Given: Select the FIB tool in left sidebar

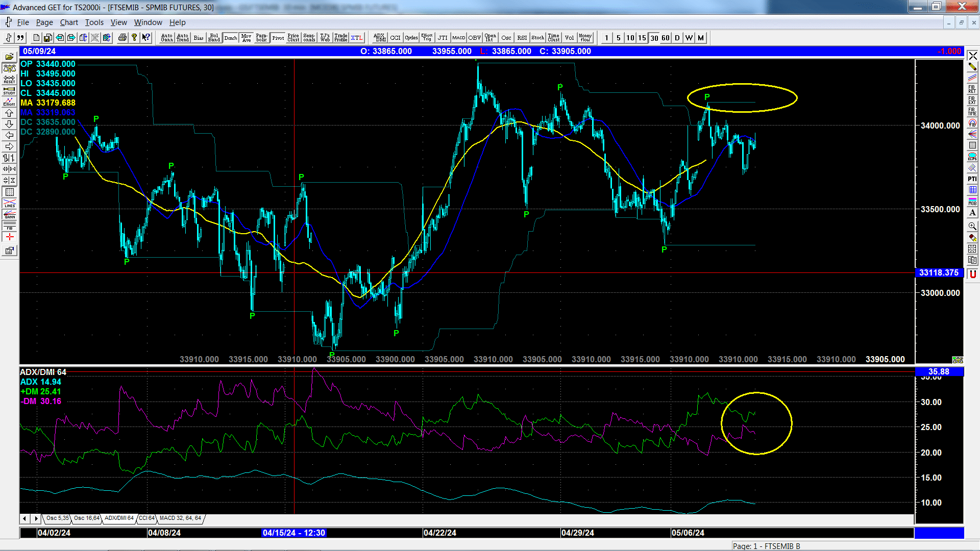Looking at the screenshot, I should coord(9,226).
